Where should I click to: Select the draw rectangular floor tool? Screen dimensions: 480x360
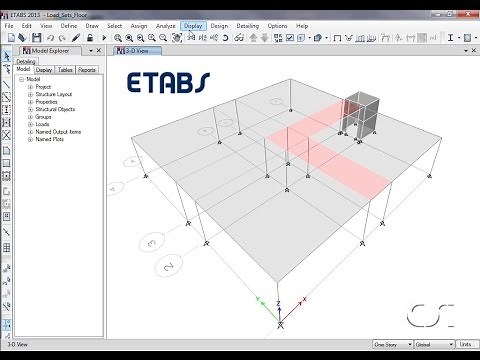6,163
